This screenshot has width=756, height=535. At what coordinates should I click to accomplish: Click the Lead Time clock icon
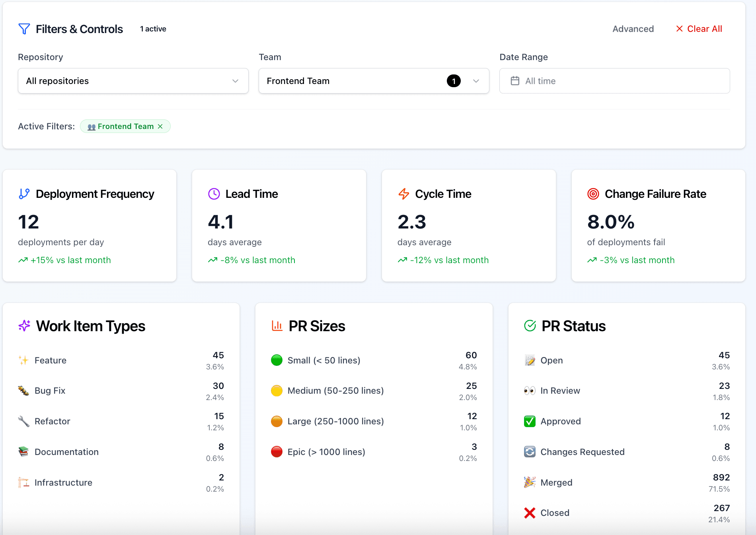click(214, 194)
